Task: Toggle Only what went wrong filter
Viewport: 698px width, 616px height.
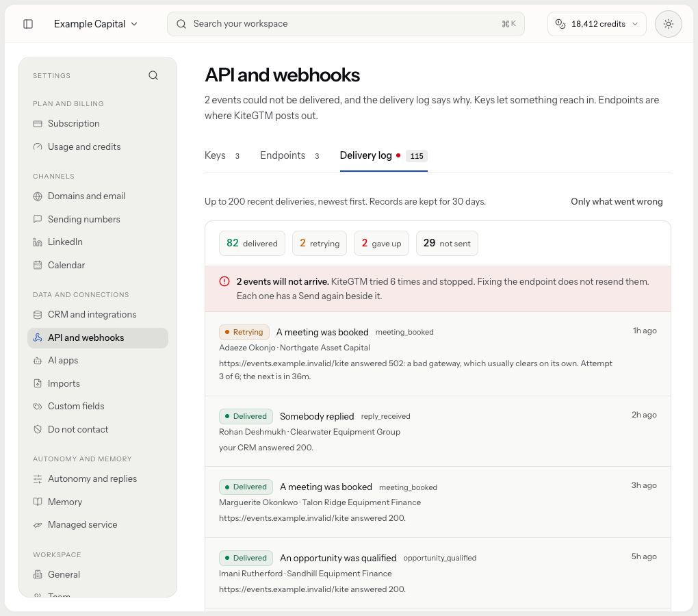Action: [x=617, y=202]
